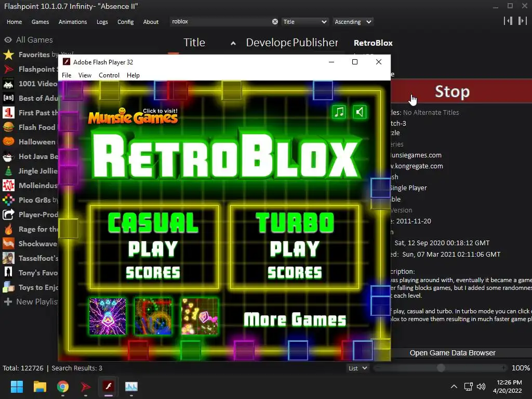Sort by the Publisher column header
Screen dimensions: 532x399
click(315, 43)
